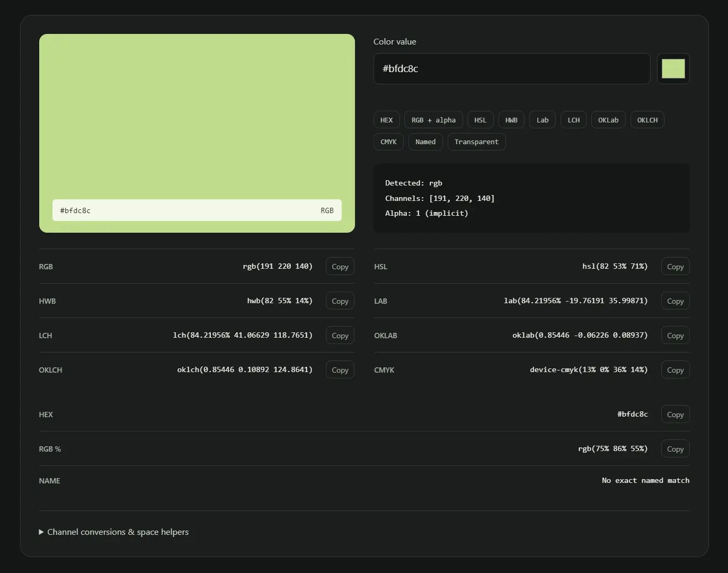Click the large green color preview
This screenshot has height=573, width=728.
pyautogui.click(x=197, y=133)
